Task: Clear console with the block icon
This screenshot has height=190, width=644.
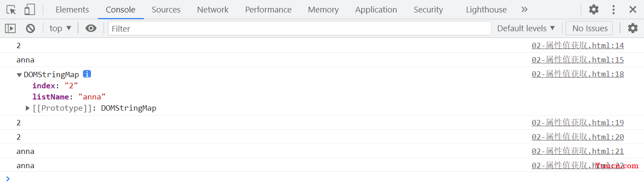Action: tap(30, 28)
